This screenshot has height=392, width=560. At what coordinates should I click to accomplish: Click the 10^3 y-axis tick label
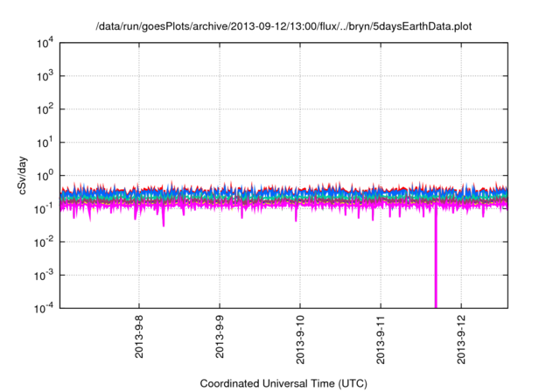(45, 76)
